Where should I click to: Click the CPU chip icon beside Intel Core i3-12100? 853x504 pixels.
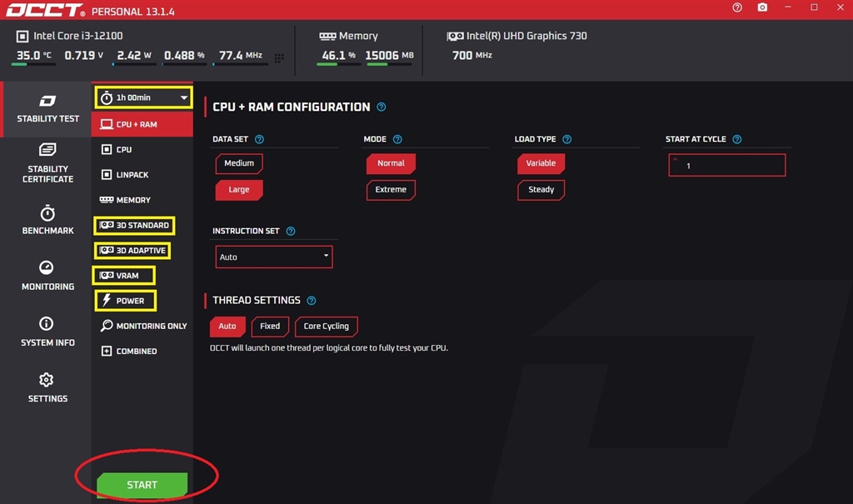[x=22, y=37]
